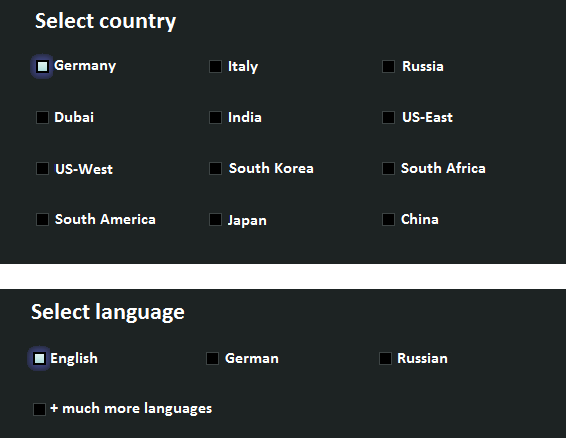The width and height of the screenshot is (566, 438).
Task: Tick the South Korea checkbox
Action: tap(215, 168)
